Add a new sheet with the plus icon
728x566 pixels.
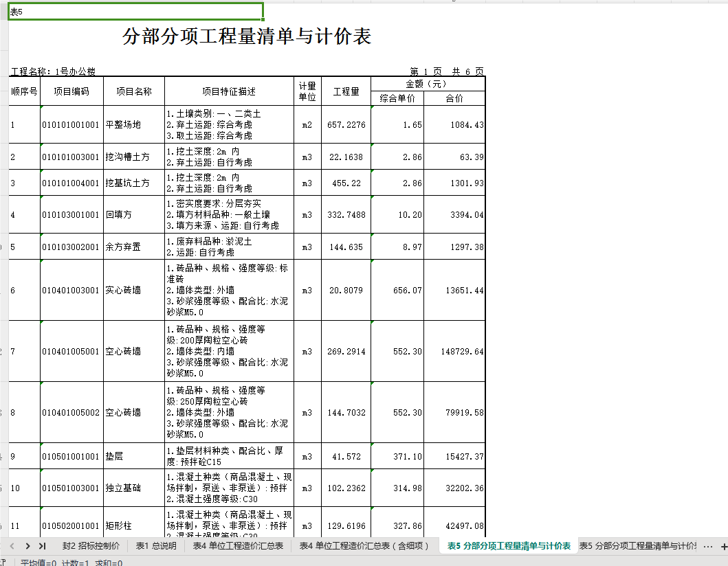pyautogui.click(x=723, y=547)
